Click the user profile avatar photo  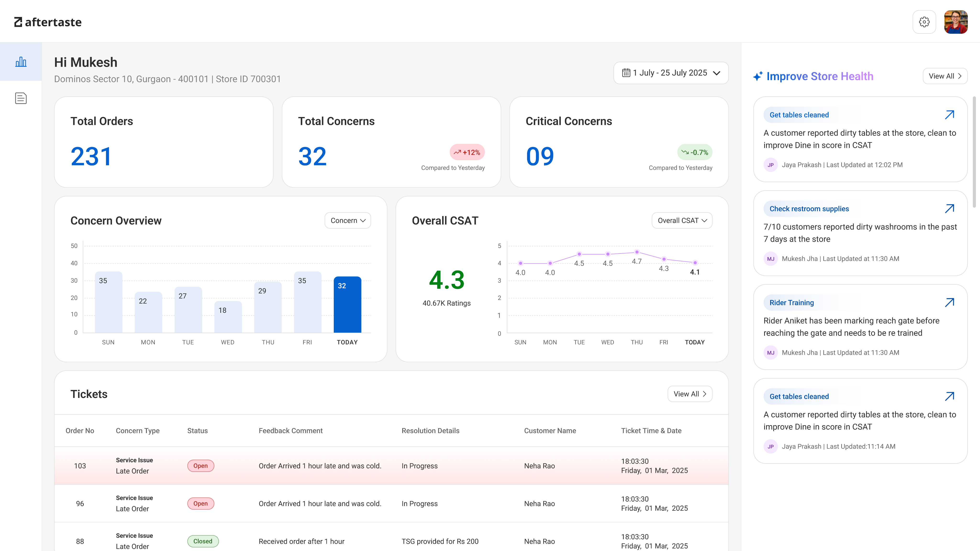[x=956, y=22]
